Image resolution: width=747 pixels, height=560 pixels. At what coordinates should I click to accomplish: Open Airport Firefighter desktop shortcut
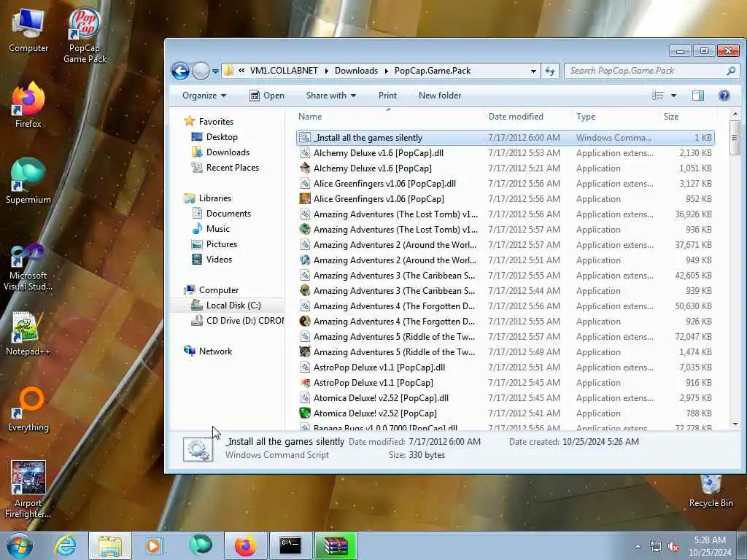point(28,489)
